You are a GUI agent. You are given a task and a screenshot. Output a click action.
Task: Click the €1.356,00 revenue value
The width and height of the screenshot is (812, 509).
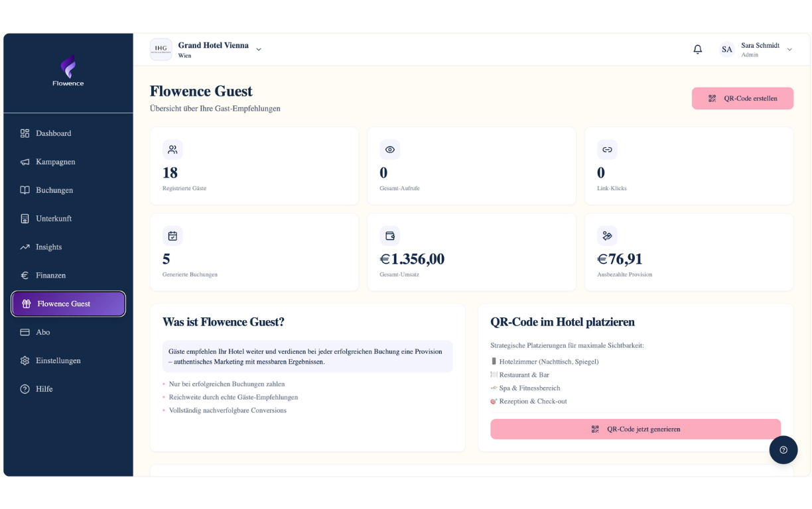pyautogui.click(x=412, y=259)
